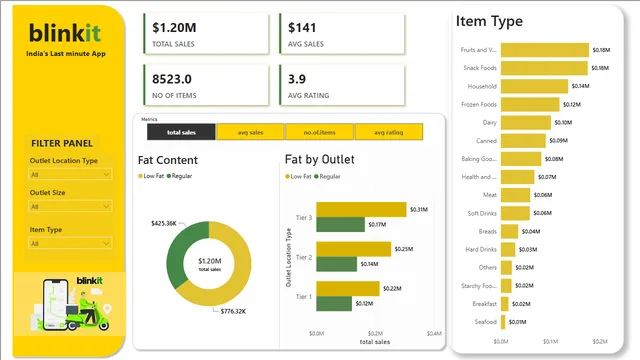Click the Fat Content chart title
The height and width of the screenshot is (360, 640).
click(x=168, y=160)
